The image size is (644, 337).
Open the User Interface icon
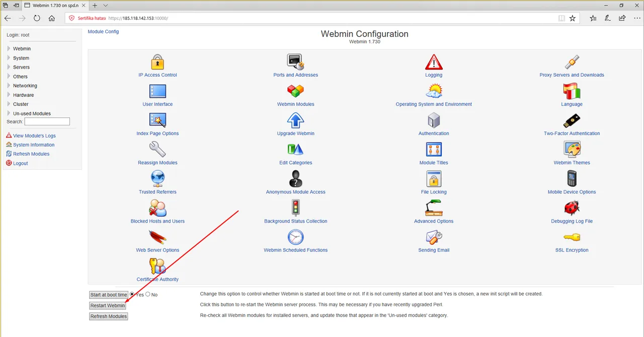157,91
